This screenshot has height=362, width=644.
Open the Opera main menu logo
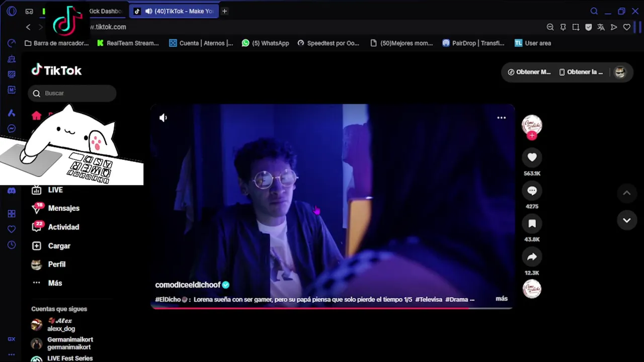coord(12,11)
